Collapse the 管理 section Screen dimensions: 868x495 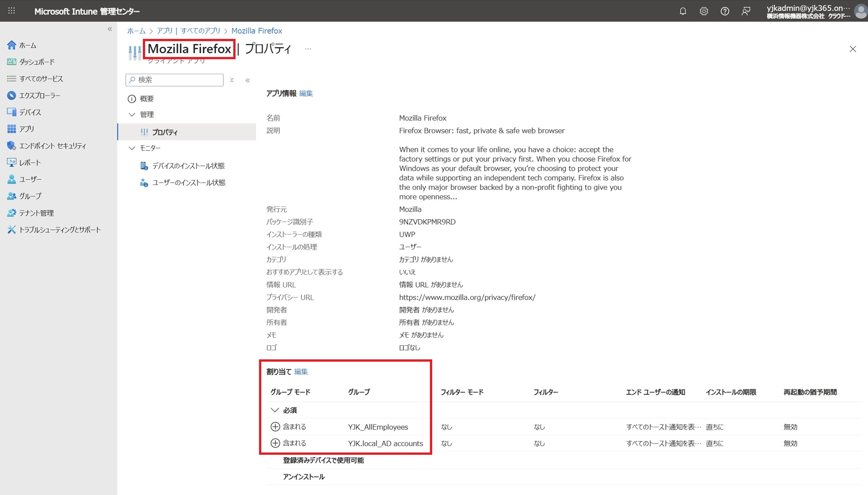pos(132,114)
